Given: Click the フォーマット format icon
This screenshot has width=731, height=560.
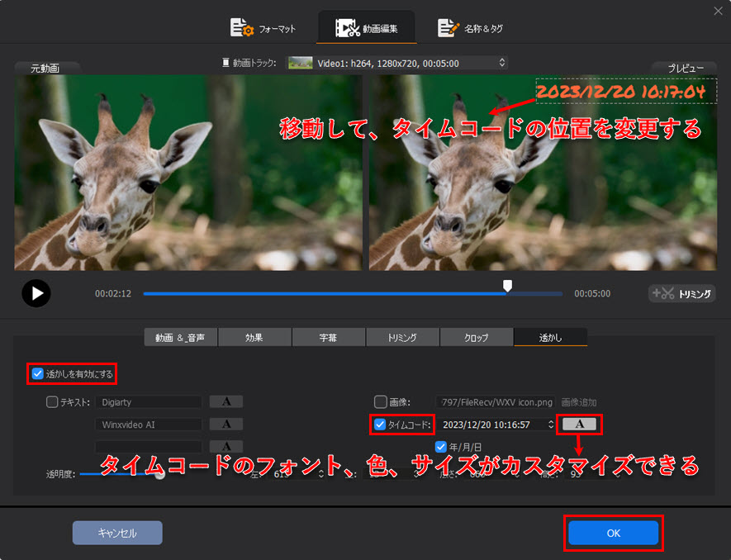Looking at the screenshot, I should (242, 28).
